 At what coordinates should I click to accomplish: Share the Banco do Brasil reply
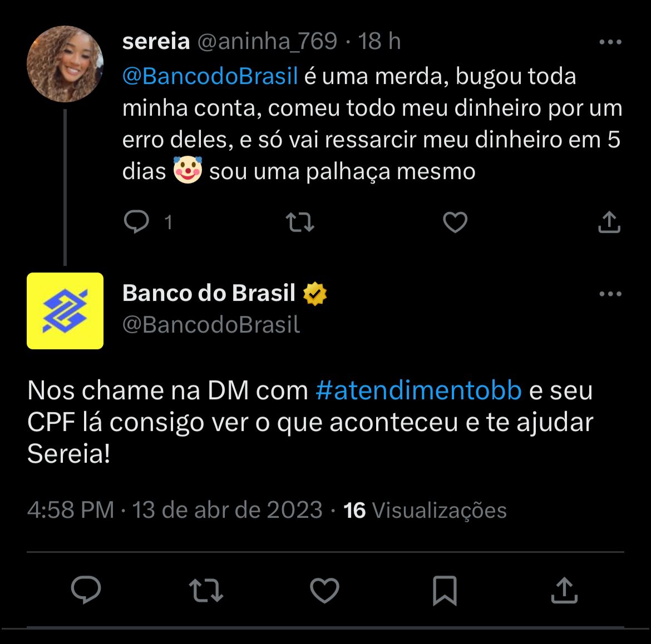point(564,589)
